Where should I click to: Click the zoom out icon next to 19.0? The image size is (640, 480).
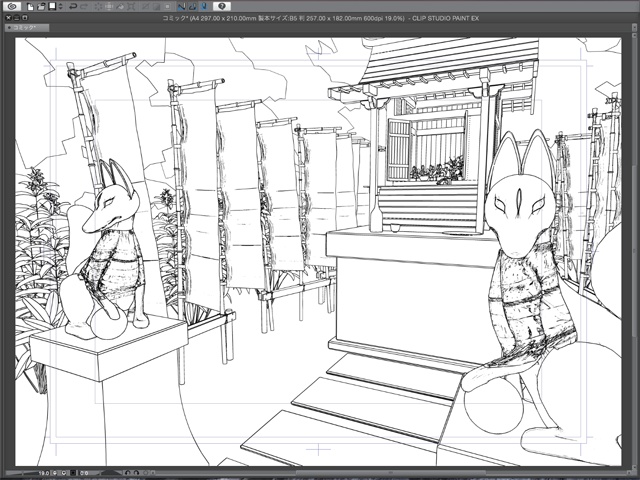tap(55, 473)
